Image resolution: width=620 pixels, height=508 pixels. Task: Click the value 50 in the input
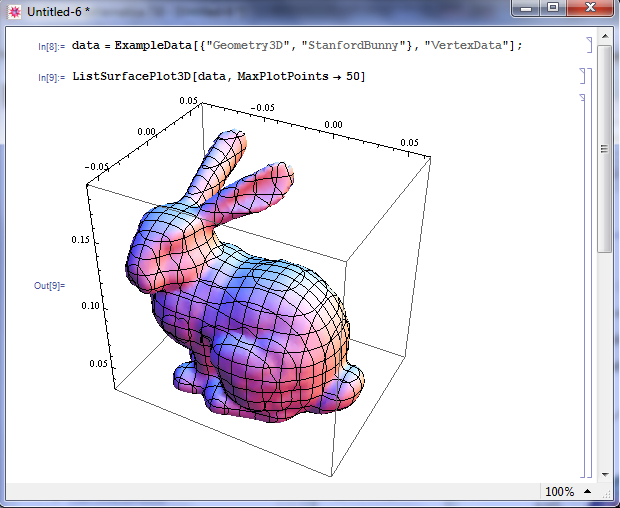click(x=353, y=76)
